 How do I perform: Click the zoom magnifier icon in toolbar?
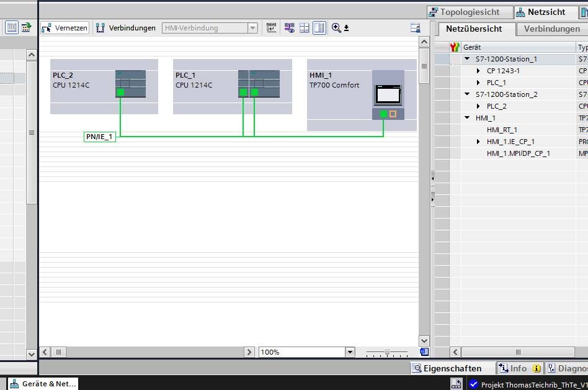tap(336, 28)
